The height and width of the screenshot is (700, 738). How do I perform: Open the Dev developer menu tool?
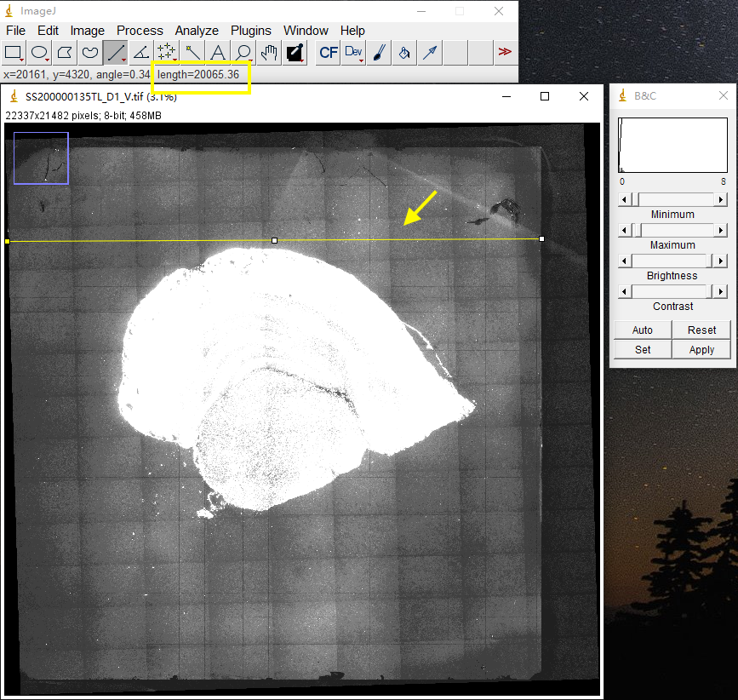353,53
